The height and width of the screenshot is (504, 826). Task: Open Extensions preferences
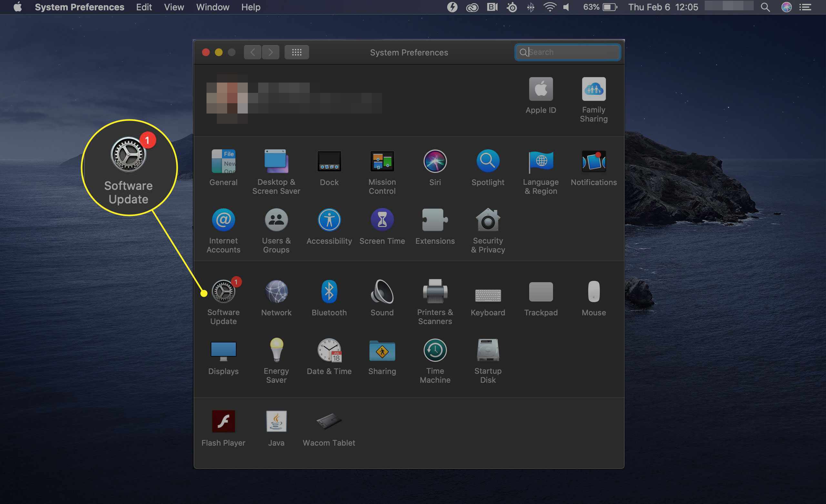click(x=435, y=220)
